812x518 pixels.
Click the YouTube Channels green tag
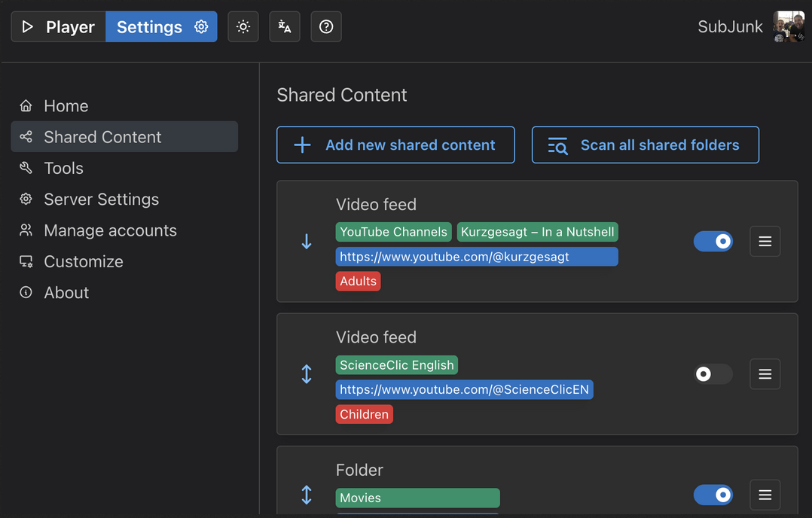[393, 232]
